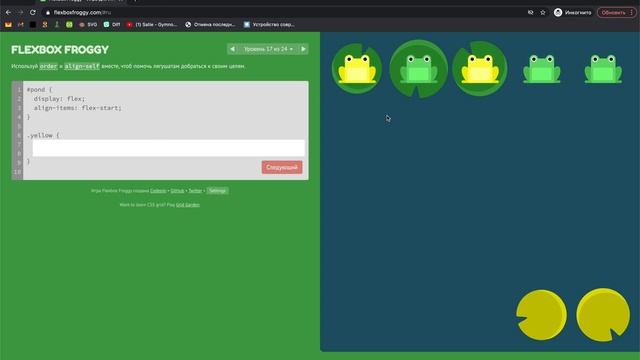640x360 pixels.
Task: Click the '#pond {' code line
Action: pyautogui.click(x=40, y=89)
